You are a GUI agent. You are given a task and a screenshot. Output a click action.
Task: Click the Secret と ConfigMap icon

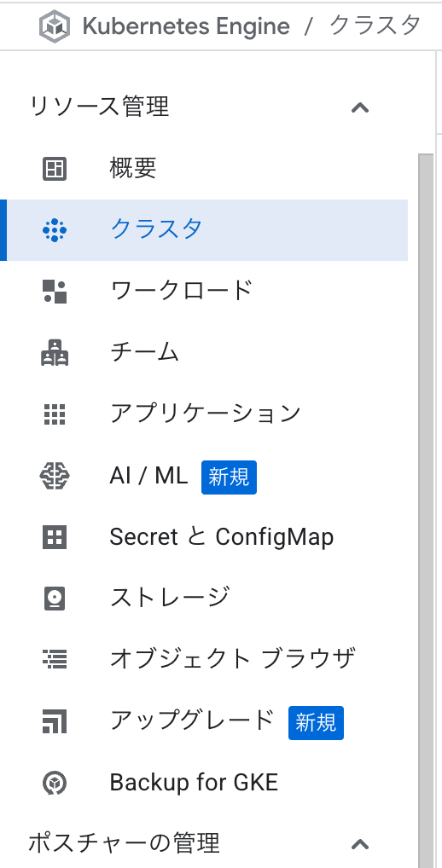point(55,537)
